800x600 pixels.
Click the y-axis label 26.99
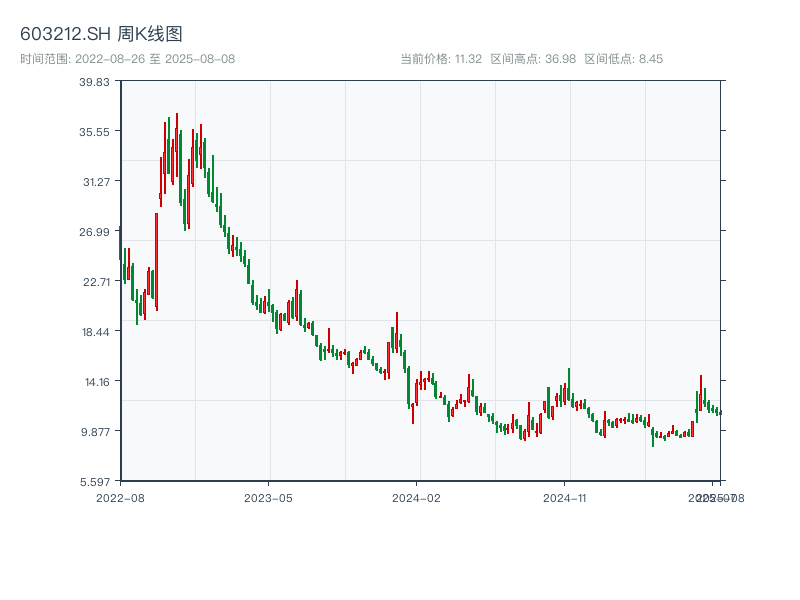(x=94, y=232)
